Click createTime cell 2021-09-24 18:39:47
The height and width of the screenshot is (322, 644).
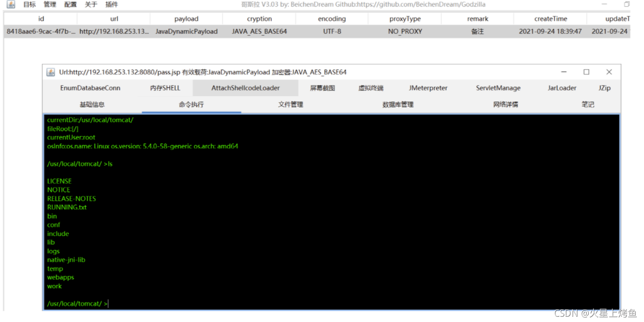[550, 31]
